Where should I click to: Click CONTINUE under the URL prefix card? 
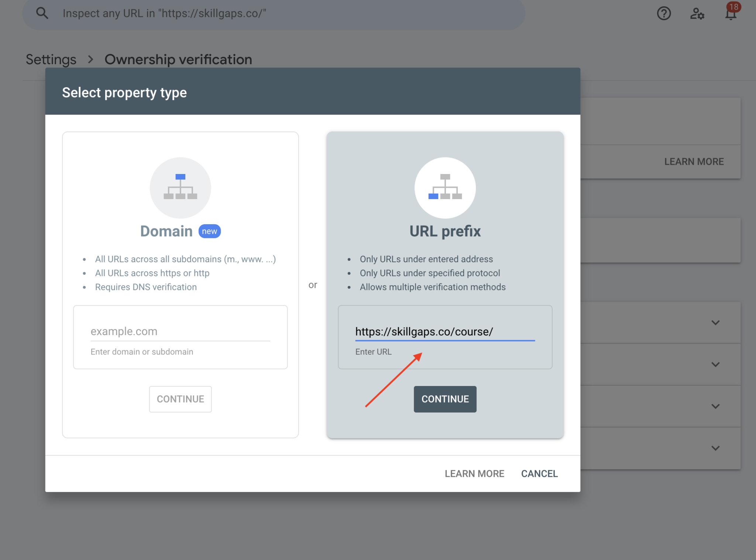(x=445, y=399)
